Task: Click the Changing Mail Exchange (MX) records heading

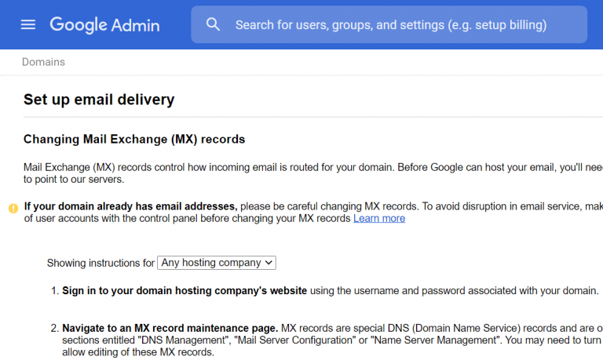Action: (x=134, y=140)
